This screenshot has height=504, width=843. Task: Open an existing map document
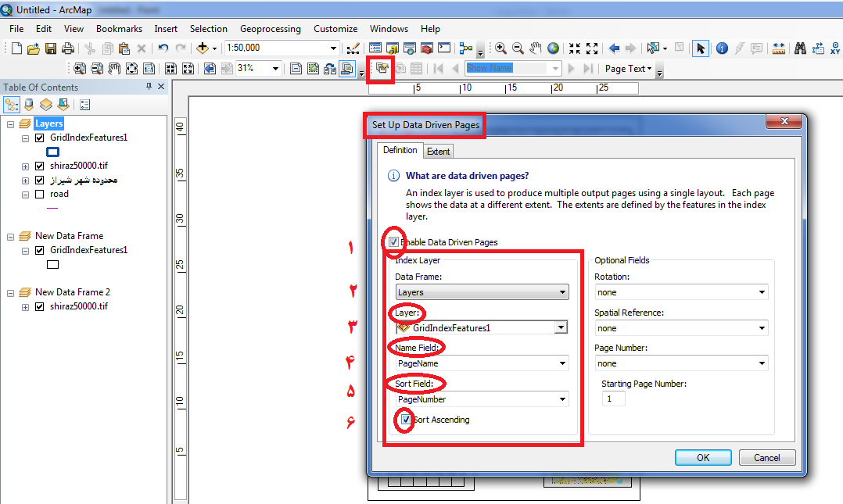click(34, 48)
